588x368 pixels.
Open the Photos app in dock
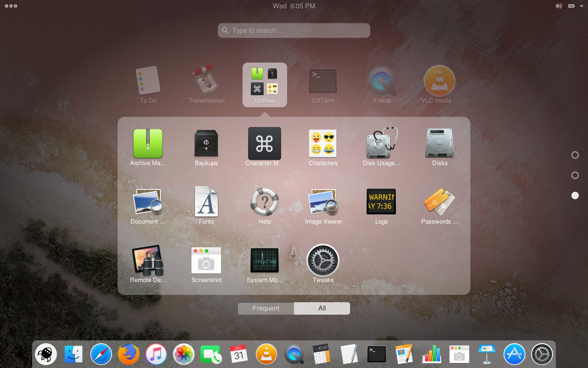[x=184, y=355]
